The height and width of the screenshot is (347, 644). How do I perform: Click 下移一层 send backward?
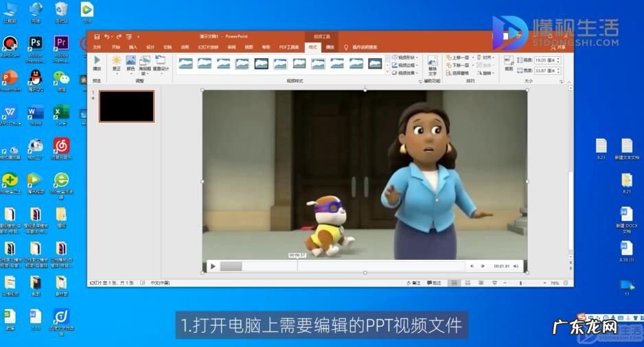click(458, 65)
